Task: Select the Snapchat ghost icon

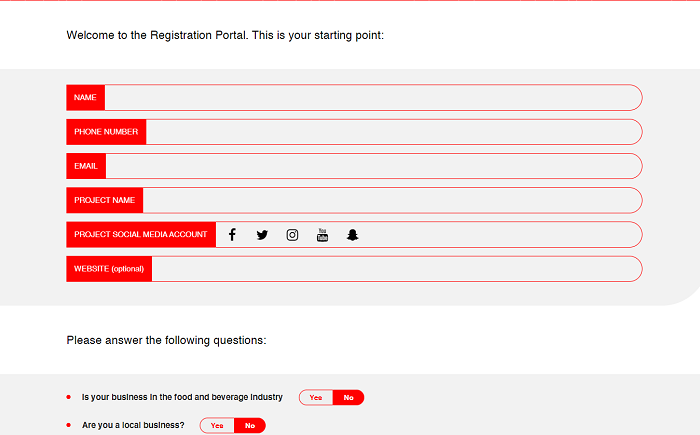Action: (352, 235)
